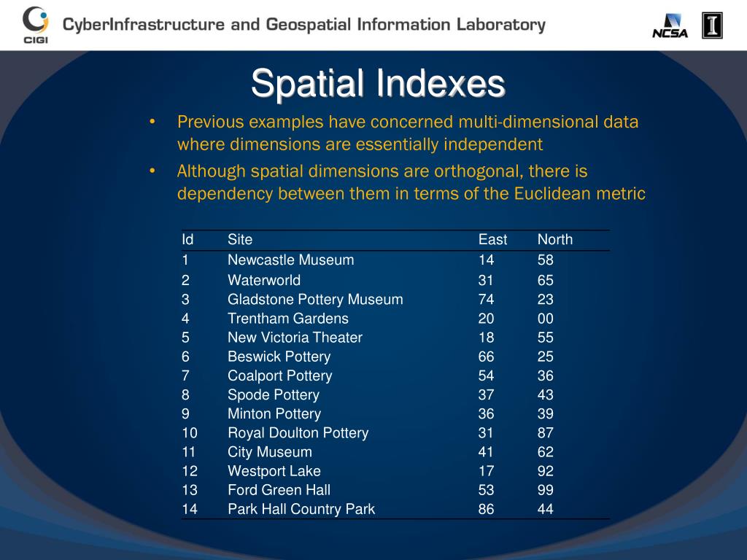The width and height of the screenshot is (747, 560).
Task: Select the 'City Museum' cell
Action: [270, 452]
